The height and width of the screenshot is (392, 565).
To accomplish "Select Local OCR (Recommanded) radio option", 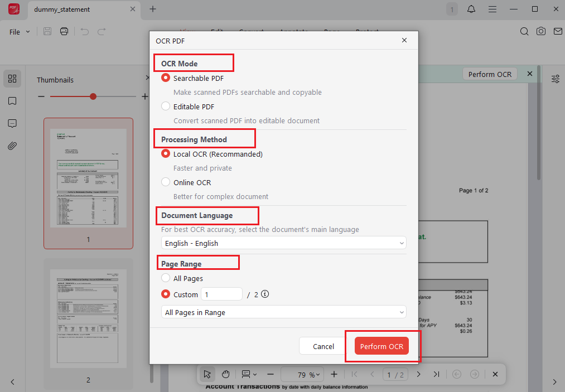I will 166,154.
